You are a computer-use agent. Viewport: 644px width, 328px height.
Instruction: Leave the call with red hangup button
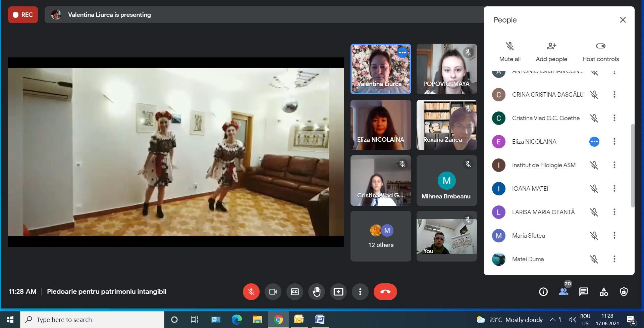[385, 292]
